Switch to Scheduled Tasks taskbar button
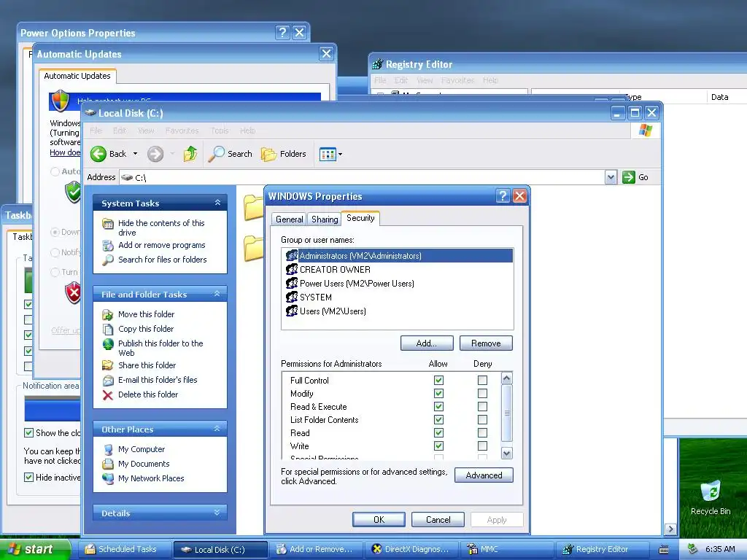747x560 pixels. pos(124,549)
